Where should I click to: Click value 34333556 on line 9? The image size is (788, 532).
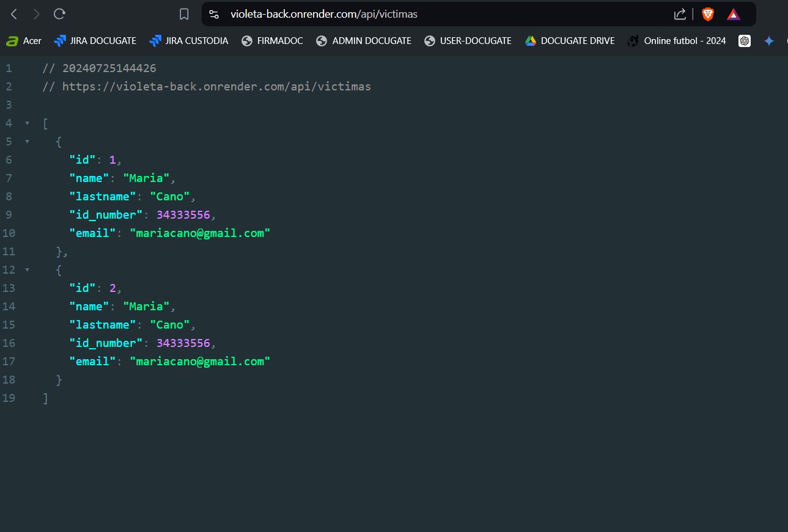click(x=183, y=215)
